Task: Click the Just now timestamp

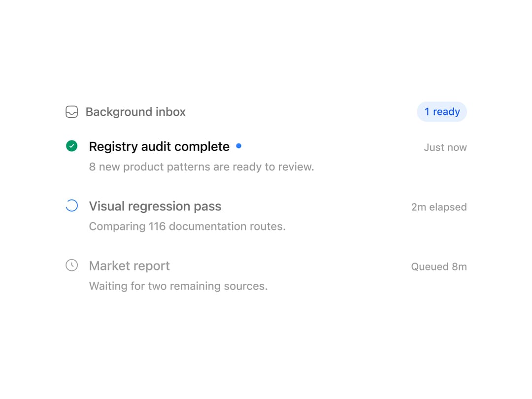Action: [x=445, y=148]
